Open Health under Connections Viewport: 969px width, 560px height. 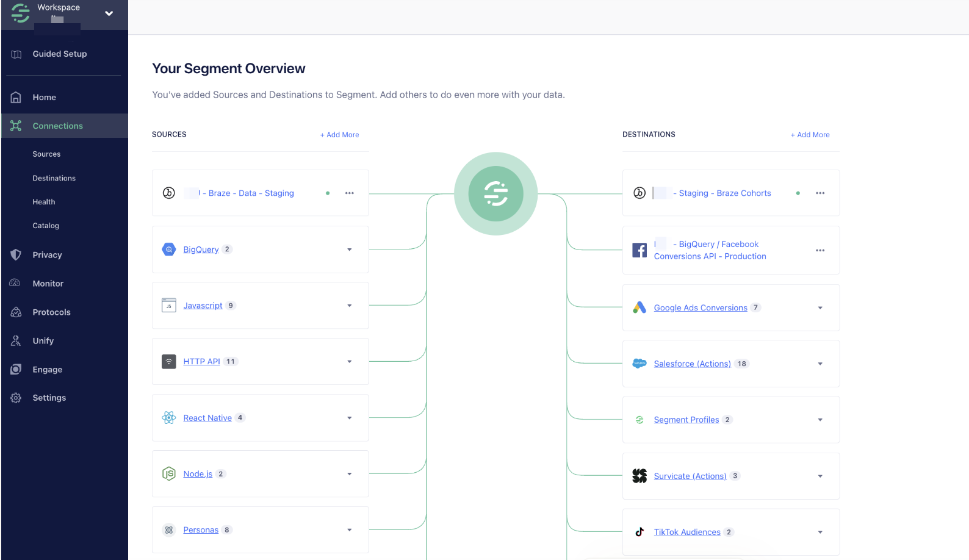[x=44, y=202]
